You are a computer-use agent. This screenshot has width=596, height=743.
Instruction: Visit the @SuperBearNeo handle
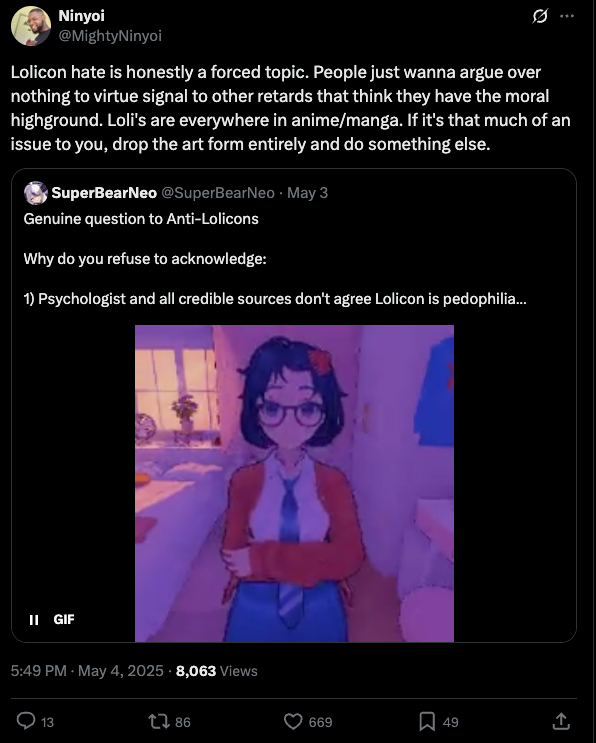pos(218,193)
